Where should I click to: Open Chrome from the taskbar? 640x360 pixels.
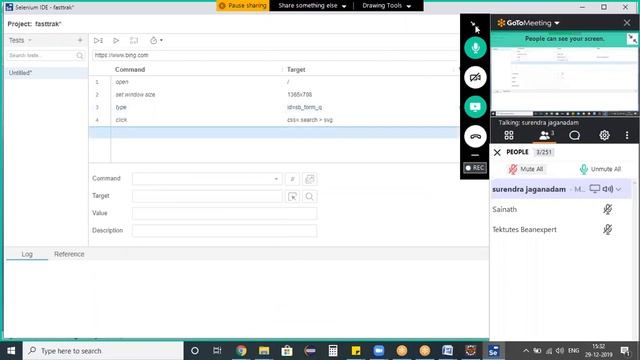tap(241, 351)
